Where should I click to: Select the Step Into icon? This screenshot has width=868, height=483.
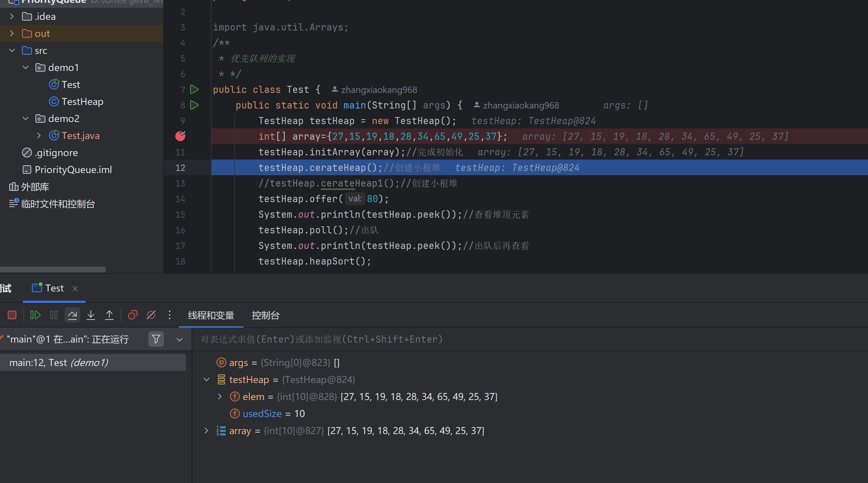pyautogui.click(x=91, y=315)
